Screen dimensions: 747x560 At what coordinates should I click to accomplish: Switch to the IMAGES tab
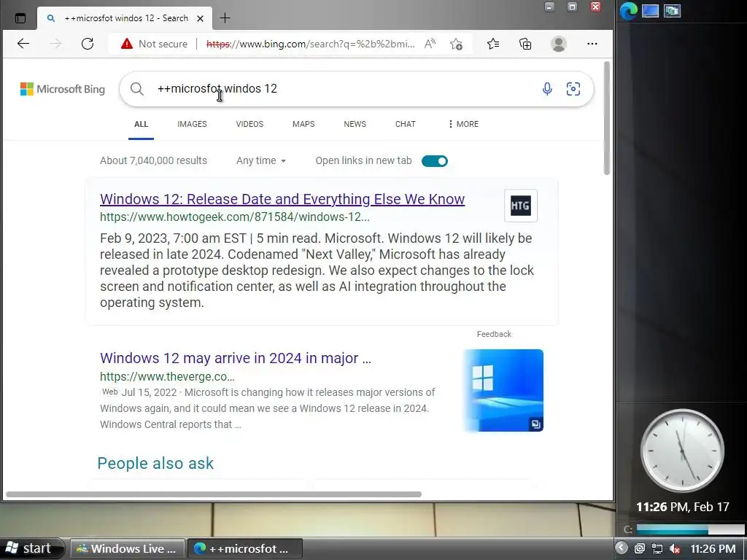[192, 124]
